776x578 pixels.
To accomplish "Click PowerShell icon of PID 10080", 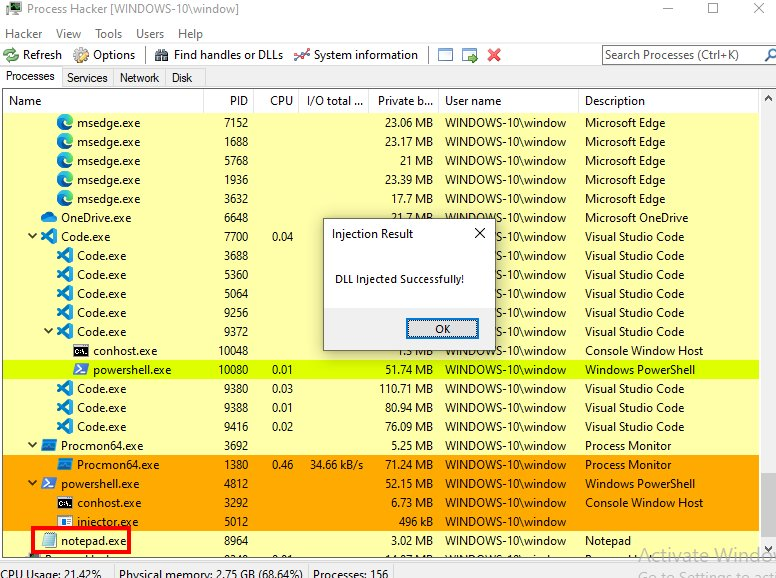I will click(81, 369).
